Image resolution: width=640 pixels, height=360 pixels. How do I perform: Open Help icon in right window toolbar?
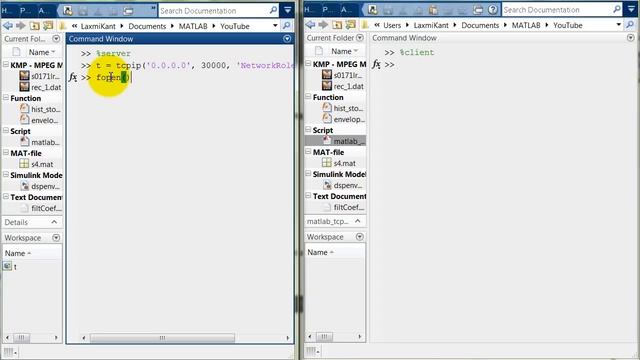coord(493,9)
